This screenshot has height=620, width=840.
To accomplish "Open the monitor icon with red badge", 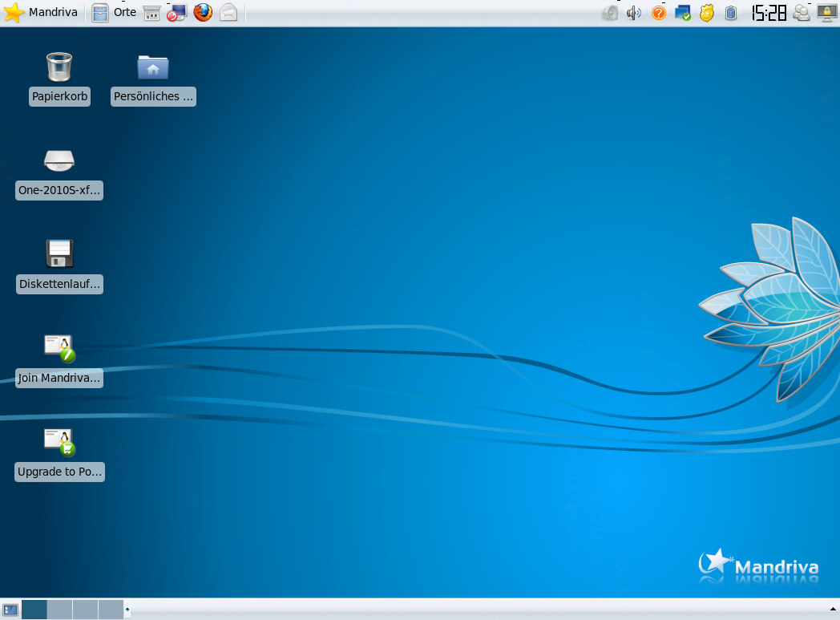I will click(x=176, y=13).
